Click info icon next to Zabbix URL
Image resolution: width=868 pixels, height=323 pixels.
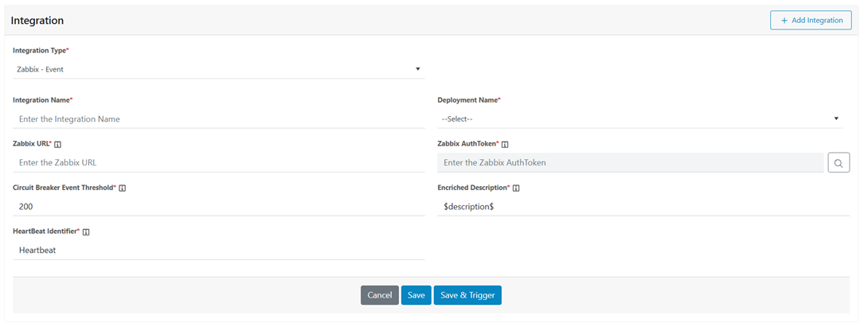(x=58, y=145)
